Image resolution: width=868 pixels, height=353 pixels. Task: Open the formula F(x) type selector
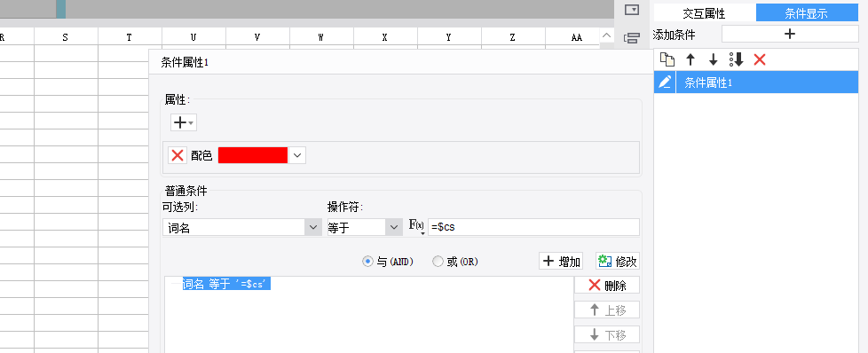pos(416,226)
